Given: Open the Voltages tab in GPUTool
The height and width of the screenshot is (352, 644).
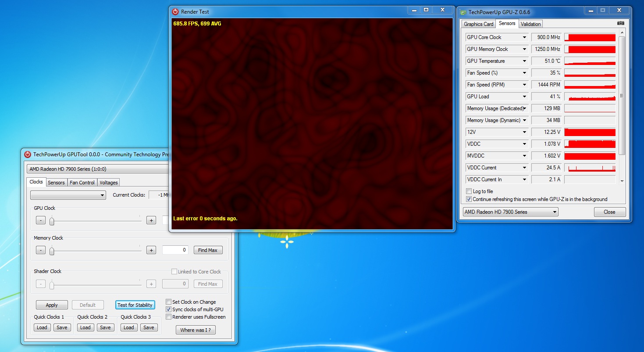Looking at the screenshot, I should (x=108, y=183).
